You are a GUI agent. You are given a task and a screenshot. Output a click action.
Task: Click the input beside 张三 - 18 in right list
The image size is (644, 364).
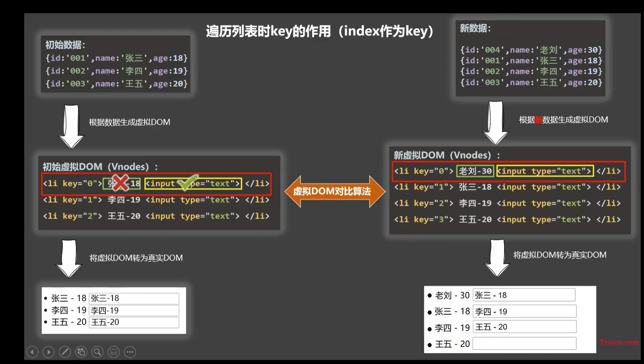(524, 311)
